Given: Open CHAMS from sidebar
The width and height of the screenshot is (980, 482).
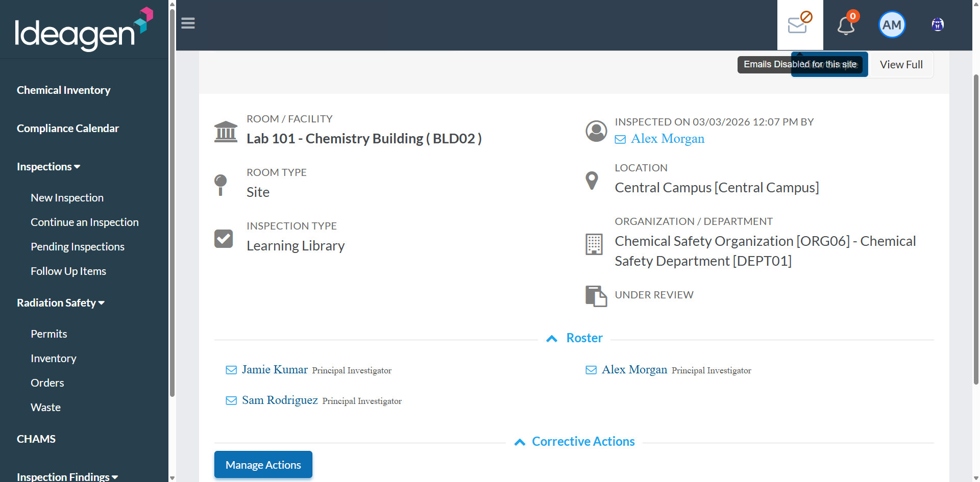Looking at the screenshot, I should coord(36,439).
